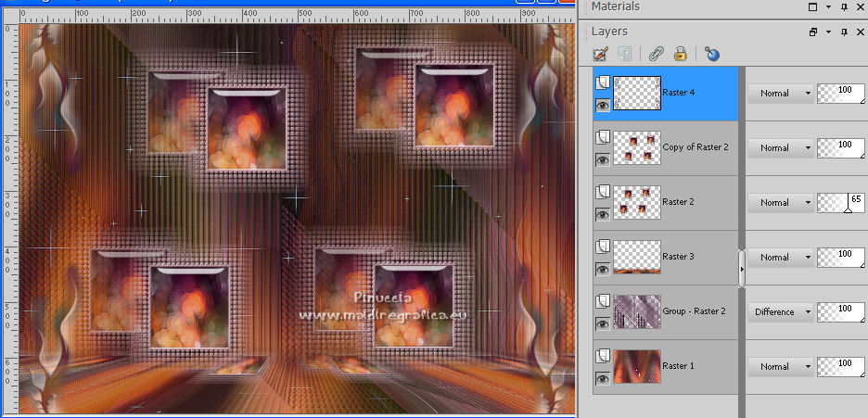This screenshot has width=868, height=418.
Task: Select the Copy of Raster 2 thumbnail
Action: (x=637, y=147)
